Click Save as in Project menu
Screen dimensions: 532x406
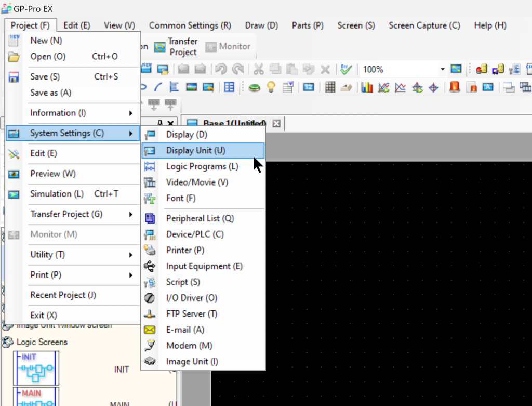(x=51, y=93)
